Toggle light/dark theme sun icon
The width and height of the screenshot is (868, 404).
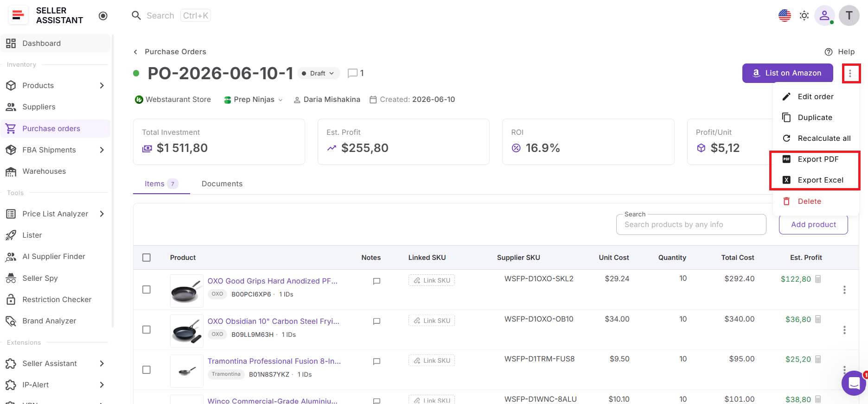pyautogui.click(x=804, y=16)
